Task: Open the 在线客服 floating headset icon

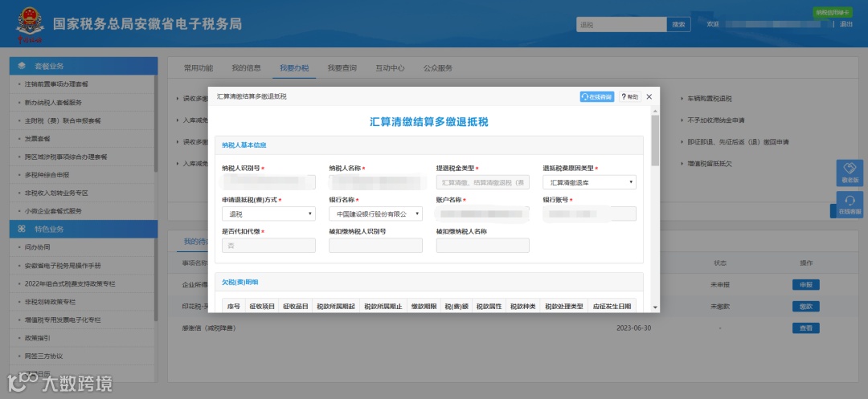Action: [x=850, y=205]
